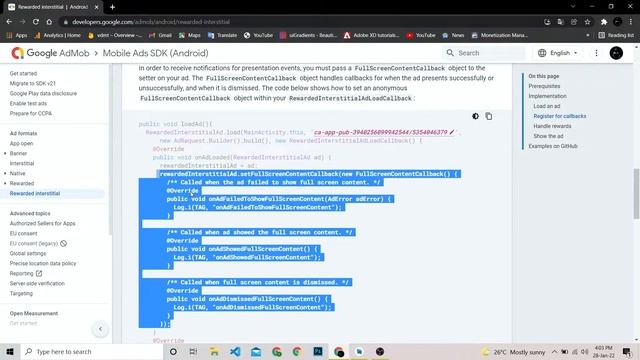
Task: Open Task View on the taskbar
Action: click(x=193, y=351)
